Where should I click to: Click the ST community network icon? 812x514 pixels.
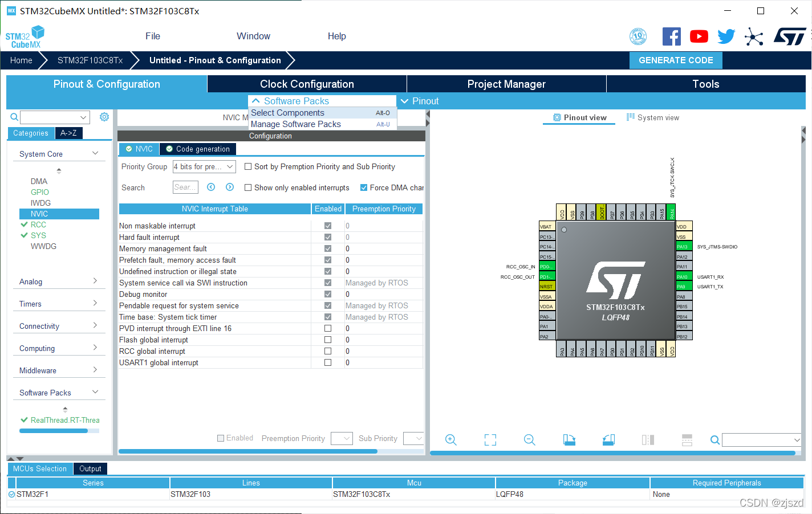pos(753,37)
